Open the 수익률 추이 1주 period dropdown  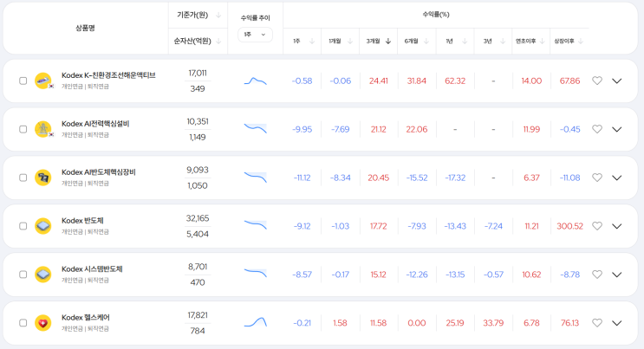point(255,35)
